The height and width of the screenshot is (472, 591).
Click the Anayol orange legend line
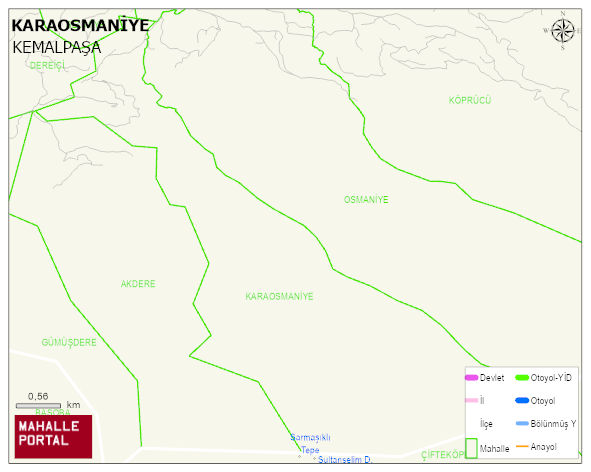[522, 446]
